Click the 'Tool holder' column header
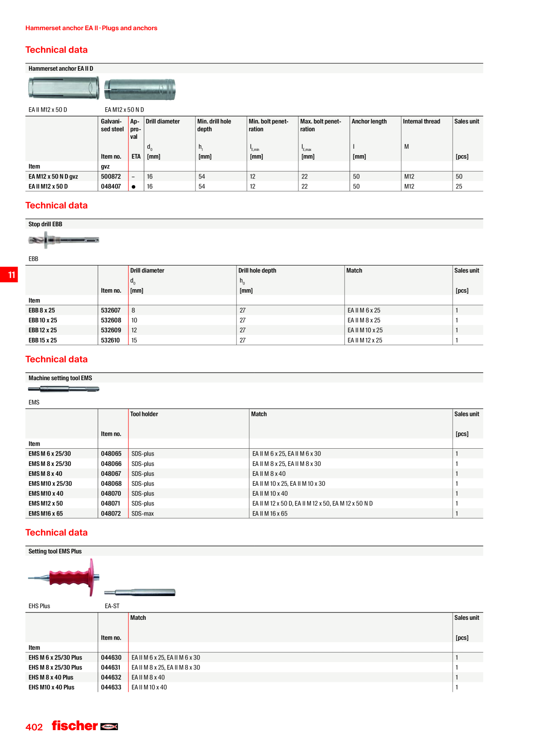The height and width of the screenshot is (756, 534). tap(144, 414)
